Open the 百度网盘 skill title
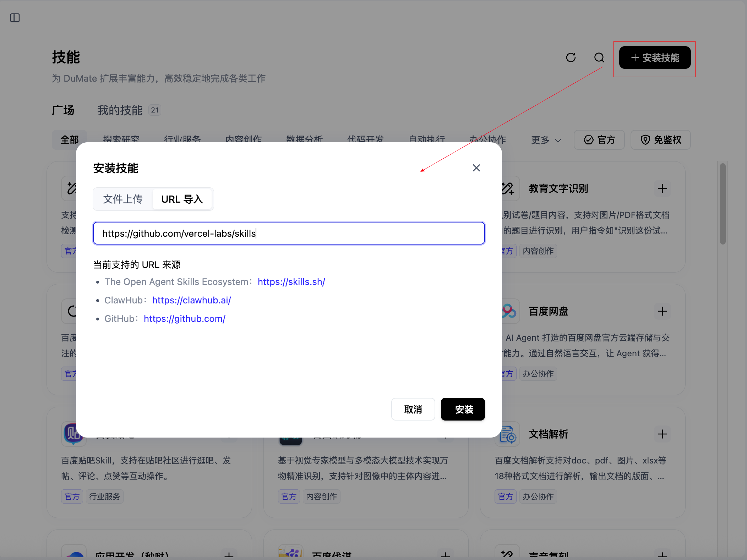Image resolution: width=747 pixels, height=560 pixels. click(x=549, y=311)
